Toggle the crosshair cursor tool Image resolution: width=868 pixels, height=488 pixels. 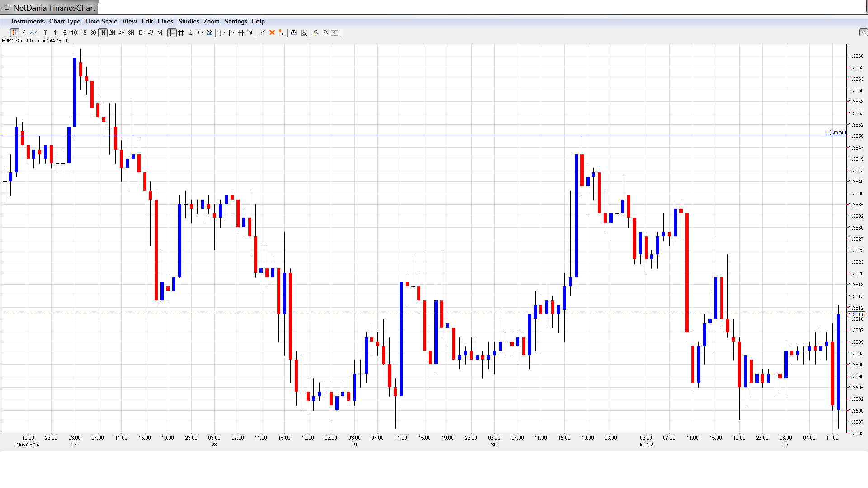172,33
